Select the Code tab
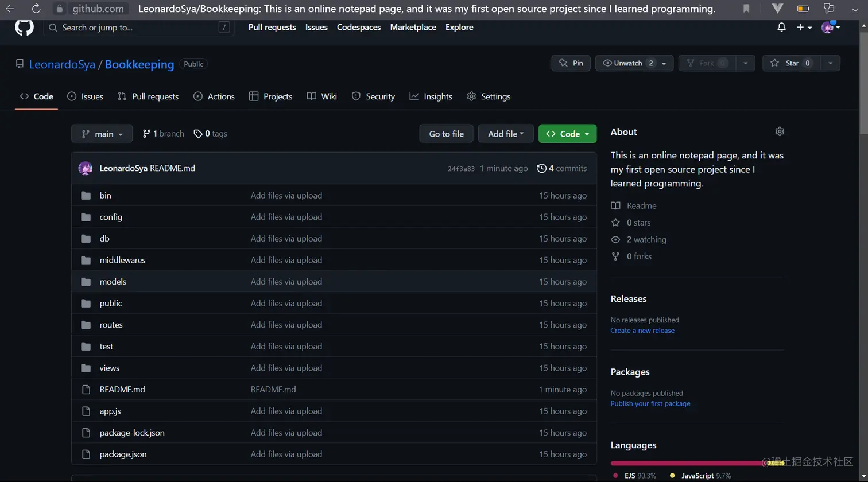 point(36,96)
